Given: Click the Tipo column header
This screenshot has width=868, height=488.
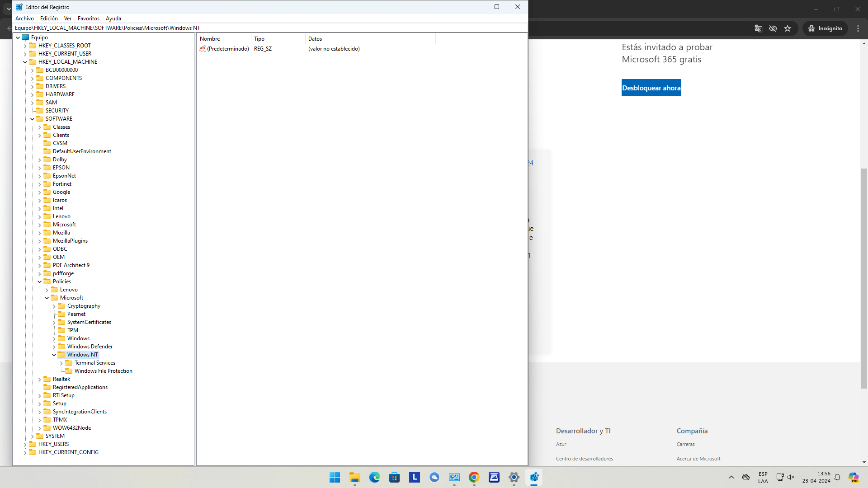Looking at the screenshot, I should coord(278,39).
